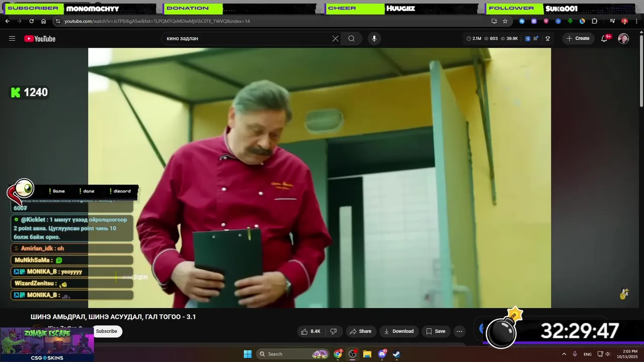644x362 pixels.
Task: Go to YouTube home via logo
Action: [x=40, y=39]
